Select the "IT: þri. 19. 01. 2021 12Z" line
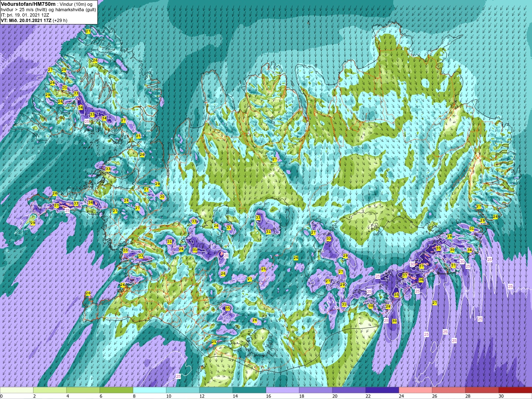532x399 pixels. coord(25,15)
